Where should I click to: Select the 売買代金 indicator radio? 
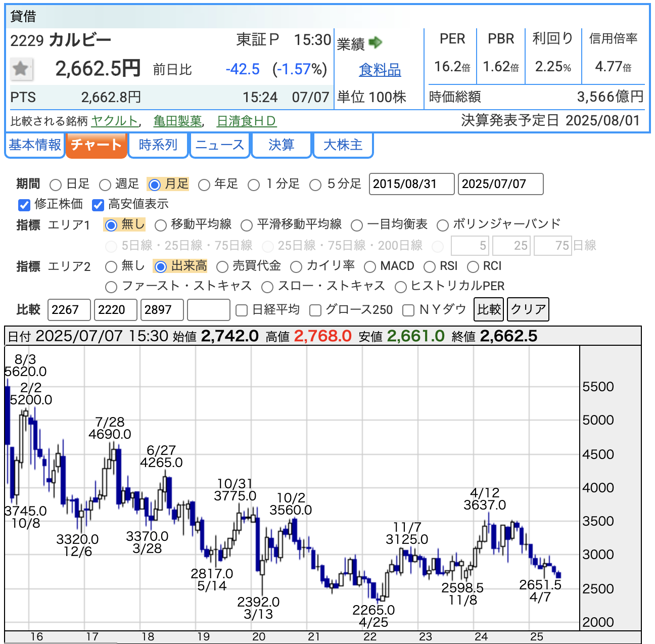pyautogui.click(x=222, y=266)
